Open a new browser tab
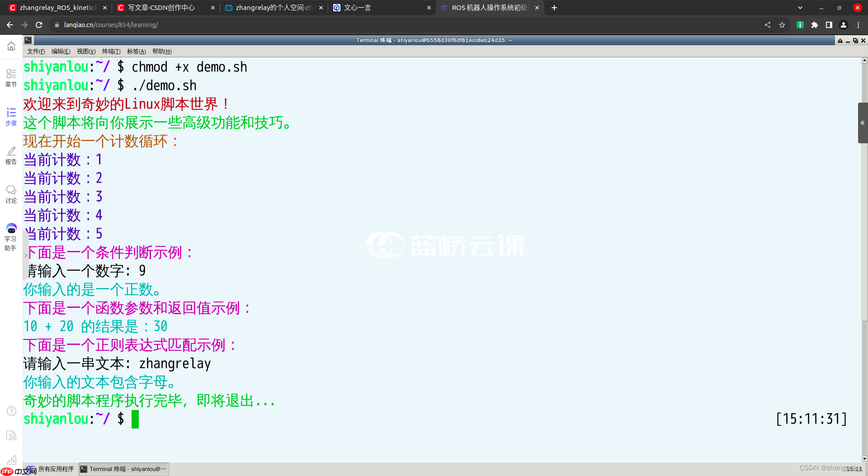The width and height of the screenshot is (868, 476). pos(554,8)
